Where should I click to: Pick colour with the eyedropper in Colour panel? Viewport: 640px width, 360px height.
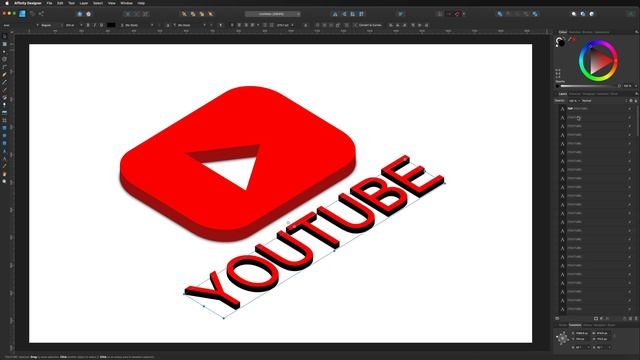pyautogui.click(x=570, y=39)
